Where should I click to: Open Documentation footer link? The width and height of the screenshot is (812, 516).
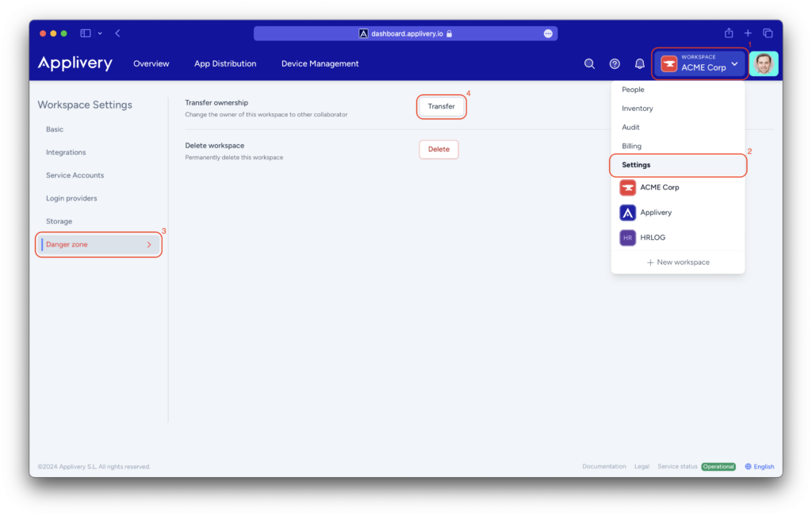603,466
